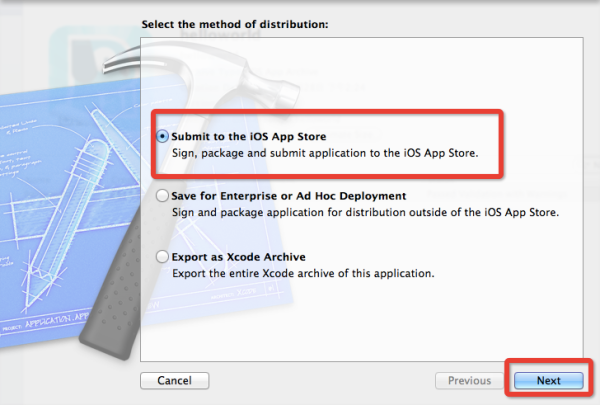This screenshot has height=405, width=600.
Task: Click the 'Select the method of distribution:' heading
Action: [x=235, y=24]
